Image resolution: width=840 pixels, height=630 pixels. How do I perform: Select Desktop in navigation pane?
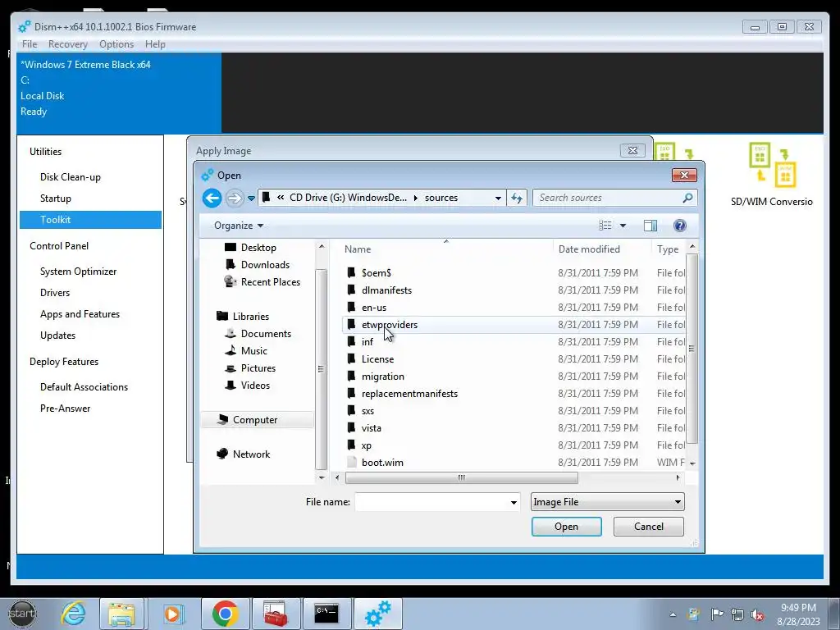[258, 248]
